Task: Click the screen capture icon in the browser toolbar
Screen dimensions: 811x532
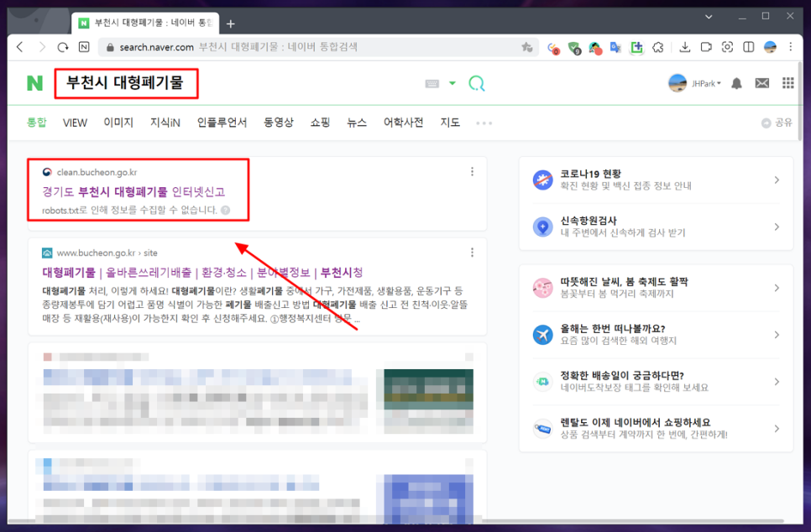Action: click(727, 47)
